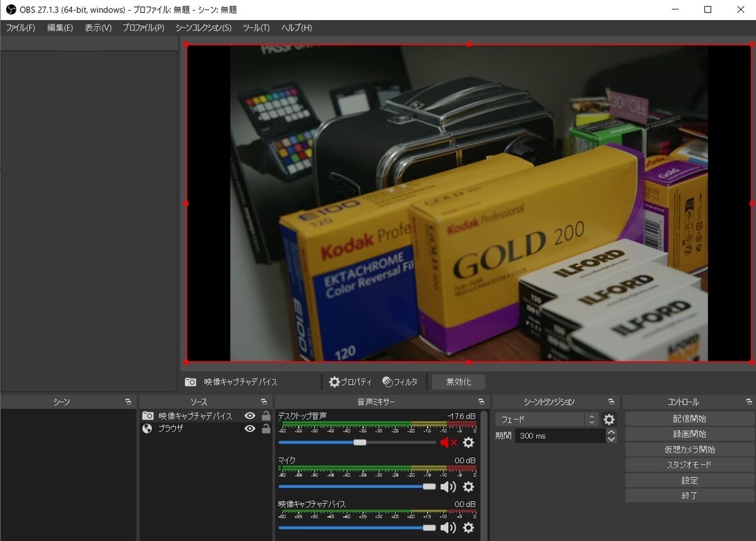
Task: Mute 映像キャプチャデバイス audio speaker icon
Action: [448, 528]
